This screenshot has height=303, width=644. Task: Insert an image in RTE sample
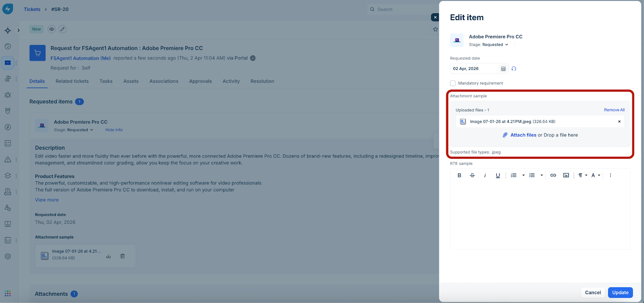pyautogui.click(x=566, y=175)
